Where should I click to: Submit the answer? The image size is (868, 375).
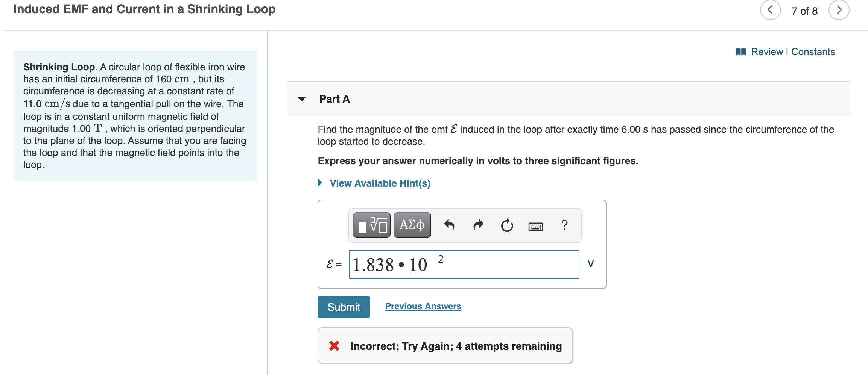(343, 307)
